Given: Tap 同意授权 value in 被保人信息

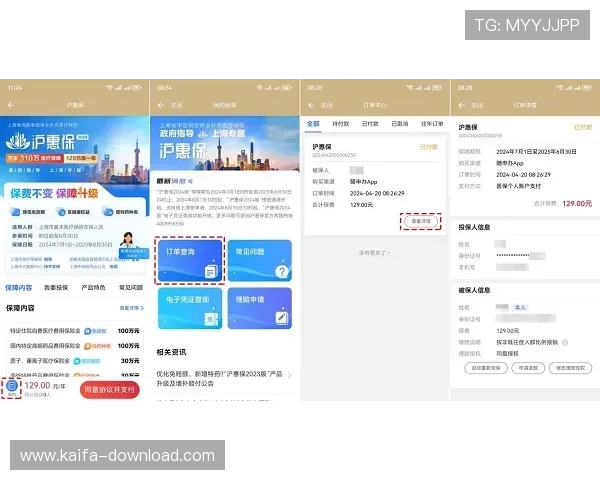Looking at the screenshot, I should pyautogui.click(x=507, y=354).
